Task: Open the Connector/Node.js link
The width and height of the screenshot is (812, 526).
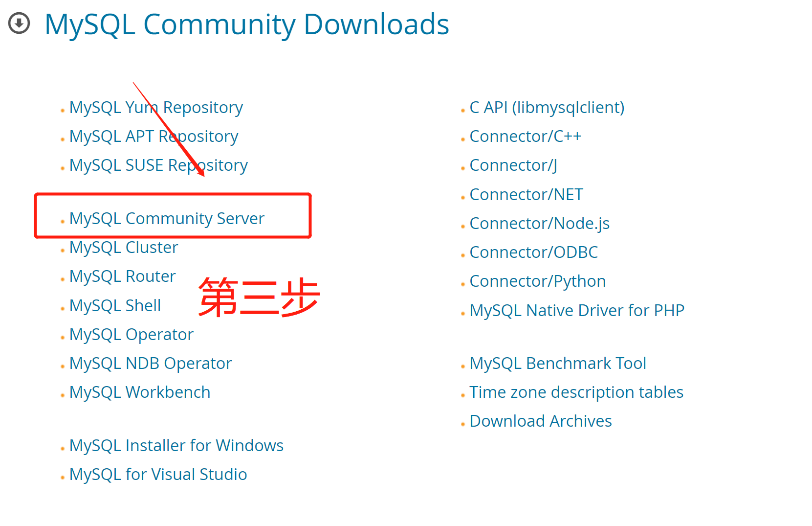Action: [x=540, y=224]
